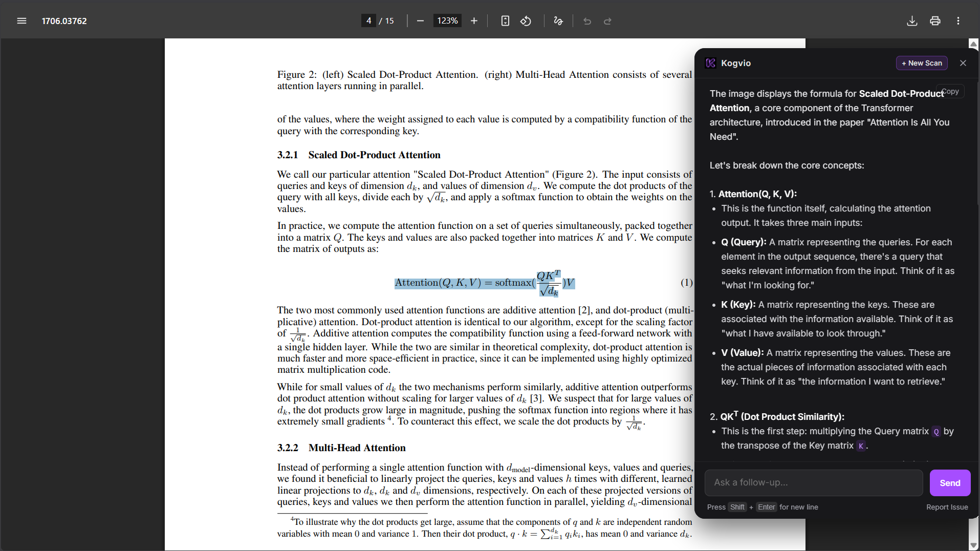Click the inline K code token

click(861, 446)
